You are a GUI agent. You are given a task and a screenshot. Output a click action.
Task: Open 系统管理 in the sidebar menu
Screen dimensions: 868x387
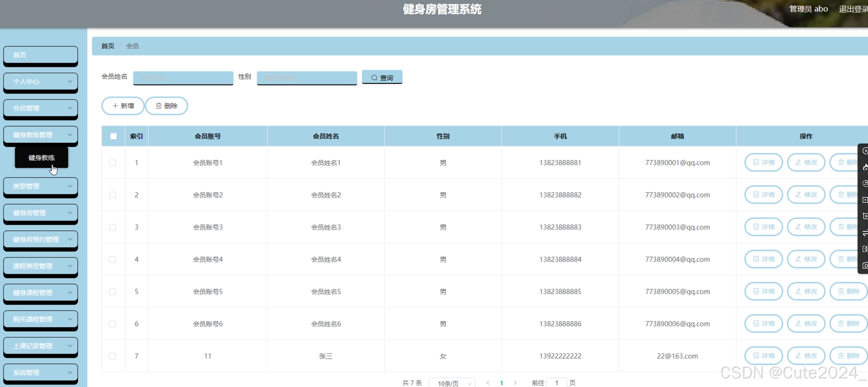(40, 372)
